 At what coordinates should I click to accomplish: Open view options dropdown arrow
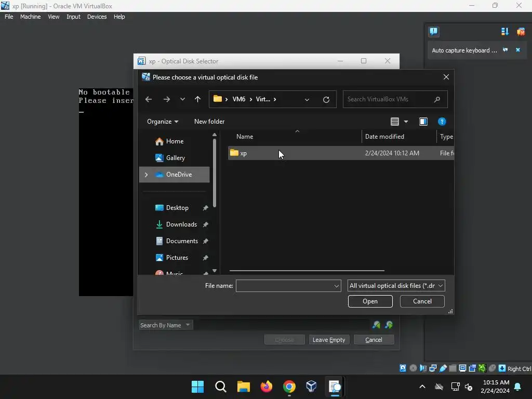click(x=406, y=122)
